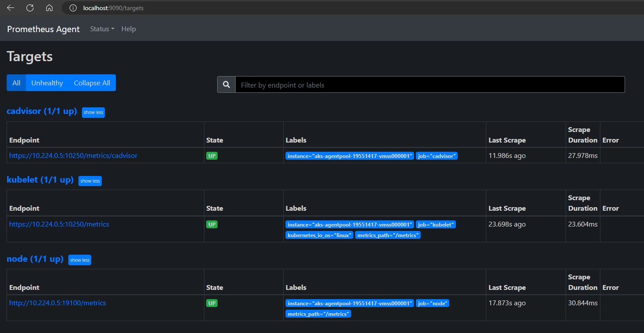
Task: Click the Targets page heading
Action: point(30,56)
